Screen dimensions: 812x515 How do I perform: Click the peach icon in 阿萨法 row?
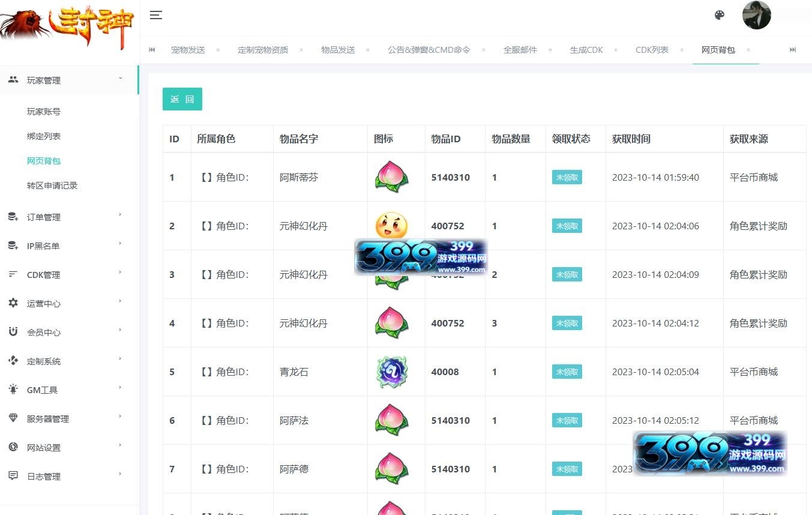coord(391,420)
